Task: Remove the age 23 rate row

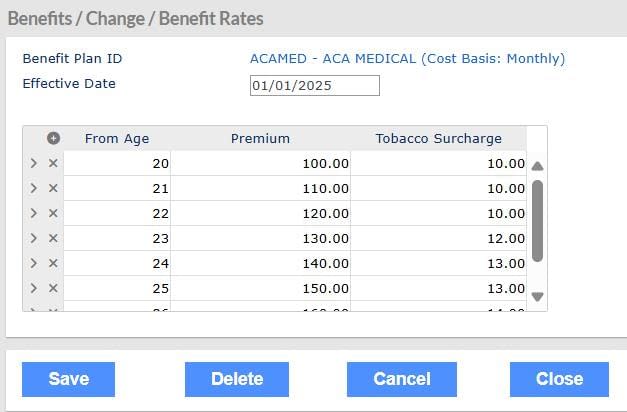Action: pyautogui.click(x=53, y=238)
